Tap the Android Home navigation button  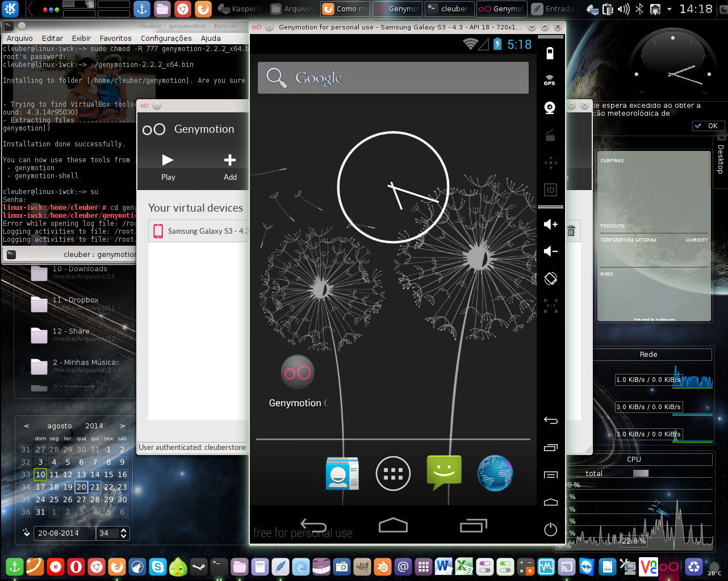(x=393, y=526)
